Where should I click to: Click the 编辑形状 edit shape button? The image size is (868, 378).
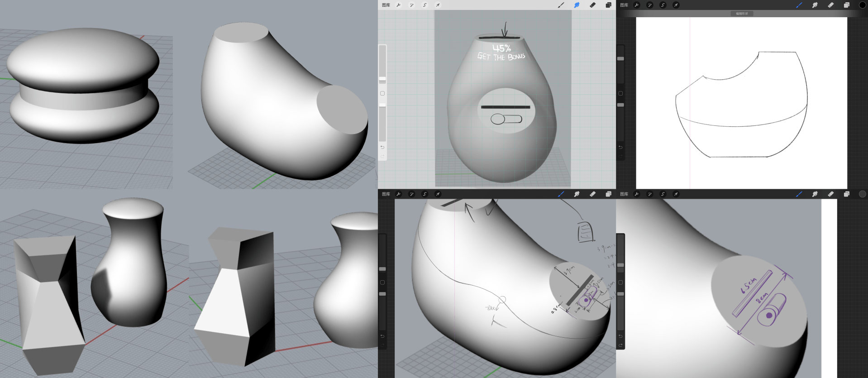point(742,14)
